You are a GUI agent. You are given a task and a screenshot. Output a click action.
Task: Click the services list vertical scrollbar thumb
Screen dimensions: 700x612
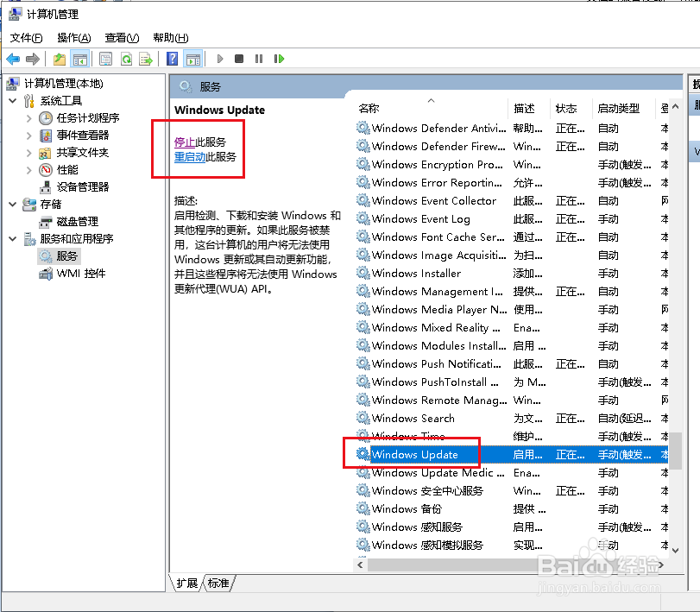click(x=676, y=451)
